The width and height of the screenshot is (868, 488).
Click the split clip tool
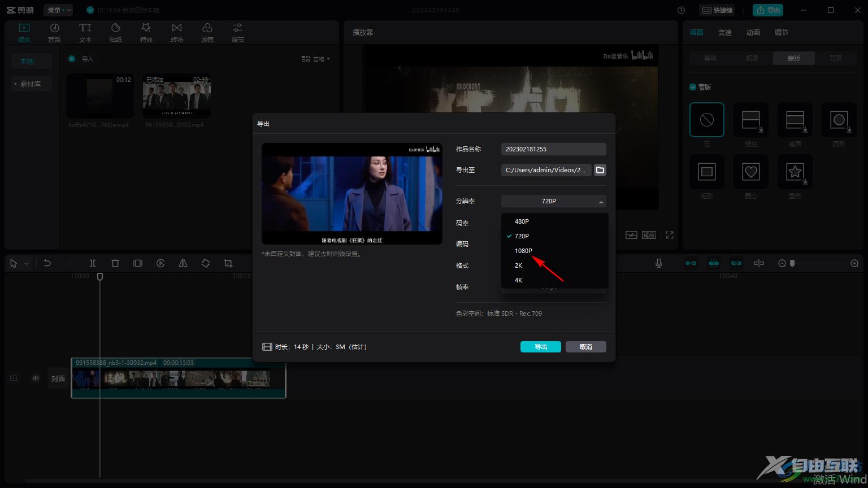tap(93, 263)
